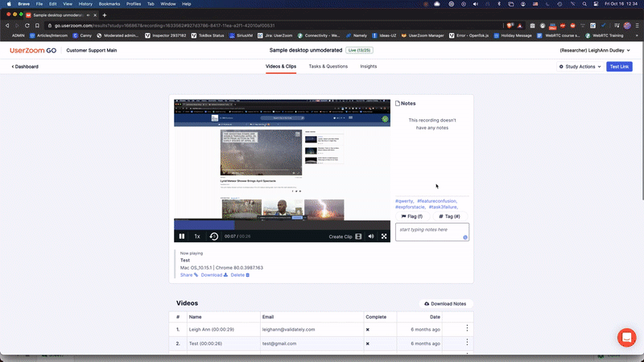644x362 pixels.
Task: Click the rewind replay icon
Action: 213,237
